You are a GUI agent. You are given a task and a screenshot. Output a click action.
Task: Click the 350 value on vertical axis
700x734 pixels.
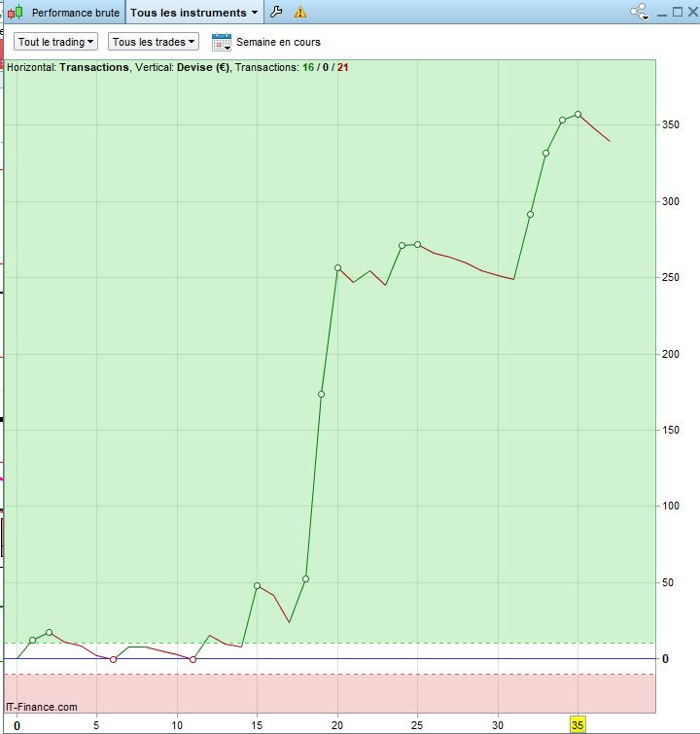pyautogui.click(x=671, y=125)
